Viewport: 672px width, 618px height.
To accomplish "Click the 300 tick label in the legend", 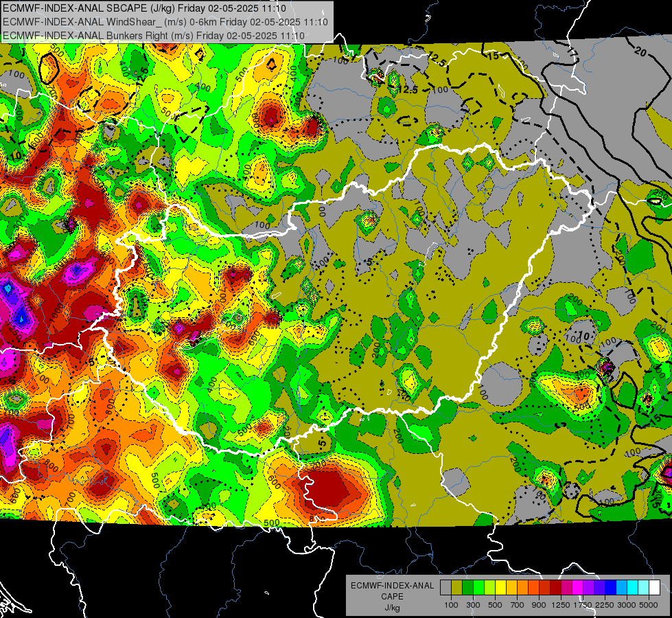I will click(473, 605).
